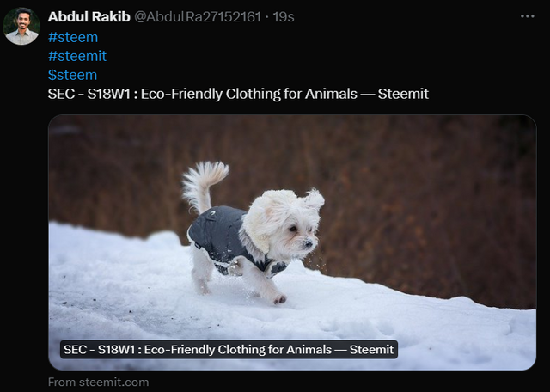This screenshot has width=550, height=392.
Task: Follow the #steem hashtag
Action: tap(73, 37)
